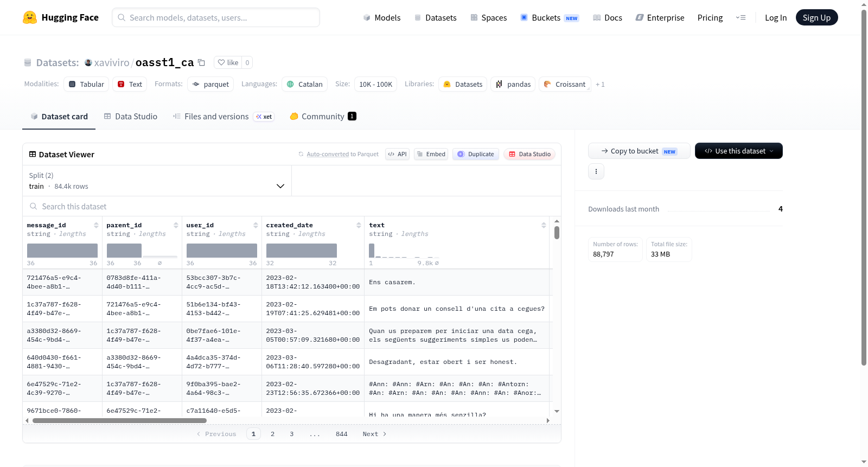Click Copy to bucket button

point(639,151)
